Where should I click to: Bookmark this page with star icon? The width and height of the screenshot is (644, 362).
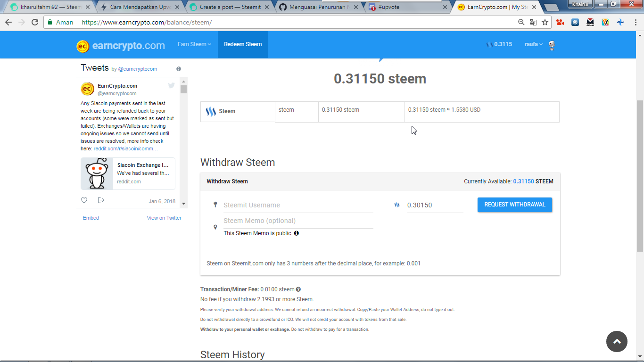tap(545, 22)
